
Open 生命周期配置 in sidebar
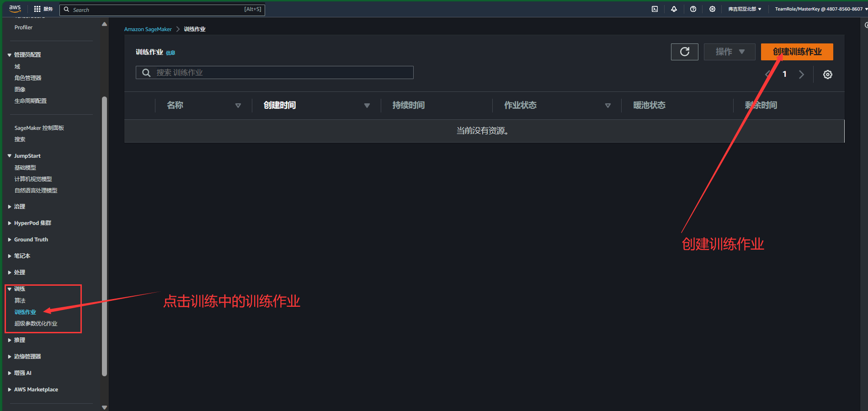[x=31, y=101]
